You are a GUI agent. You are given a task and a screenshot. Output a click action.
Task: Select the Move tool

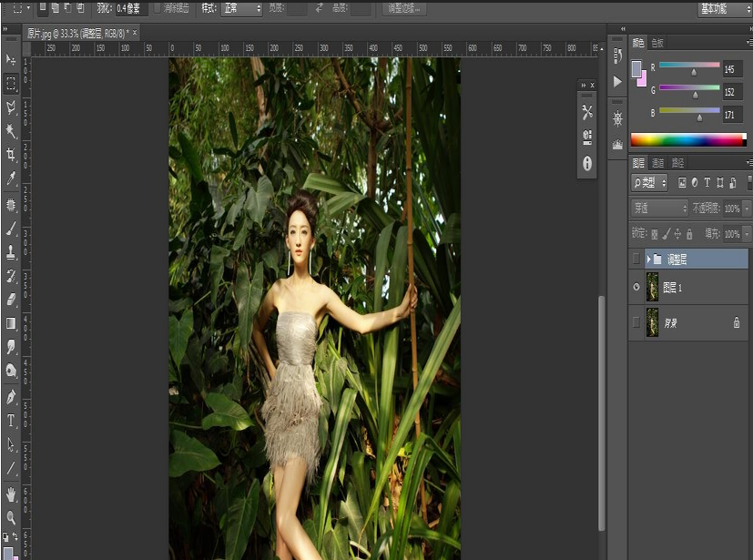12,59
